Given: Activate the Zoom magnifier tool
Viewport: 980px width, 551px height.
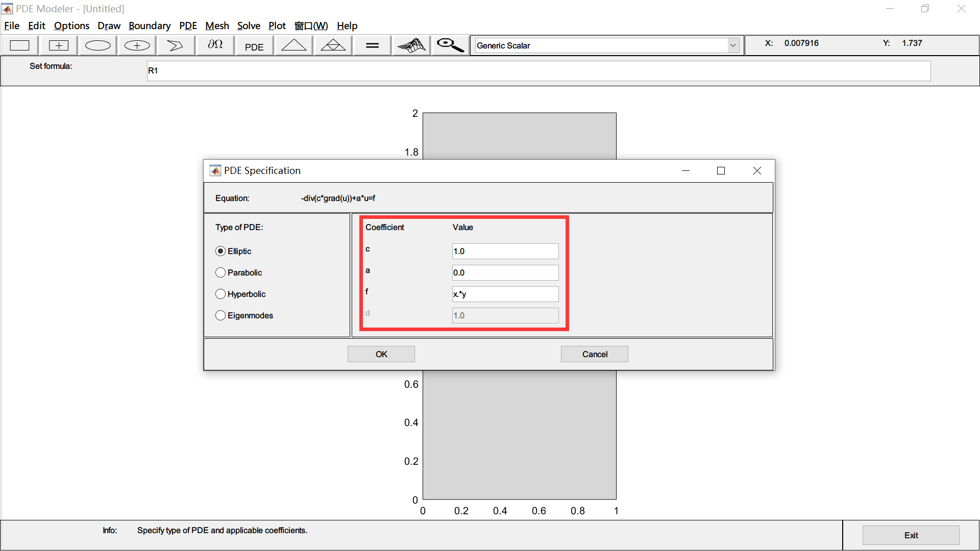Looking at the screenshot, I should tap(449, 45).
